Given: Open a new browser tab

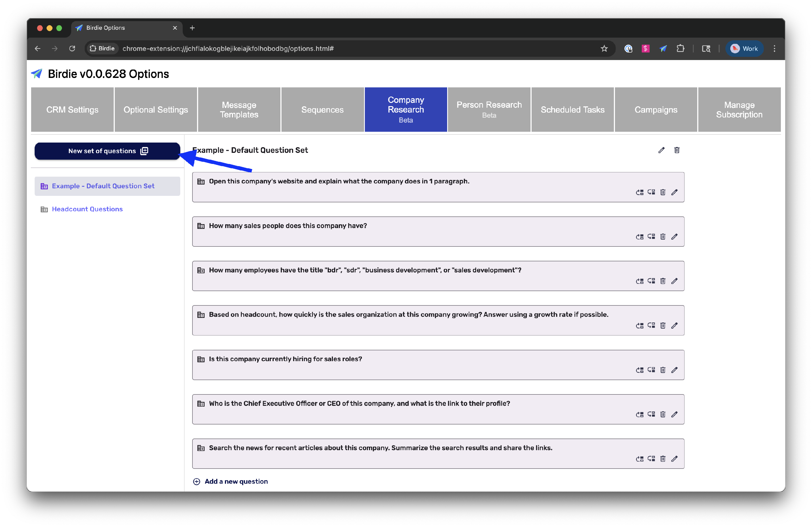Looking at the screenshot, I should coord(192,28).
